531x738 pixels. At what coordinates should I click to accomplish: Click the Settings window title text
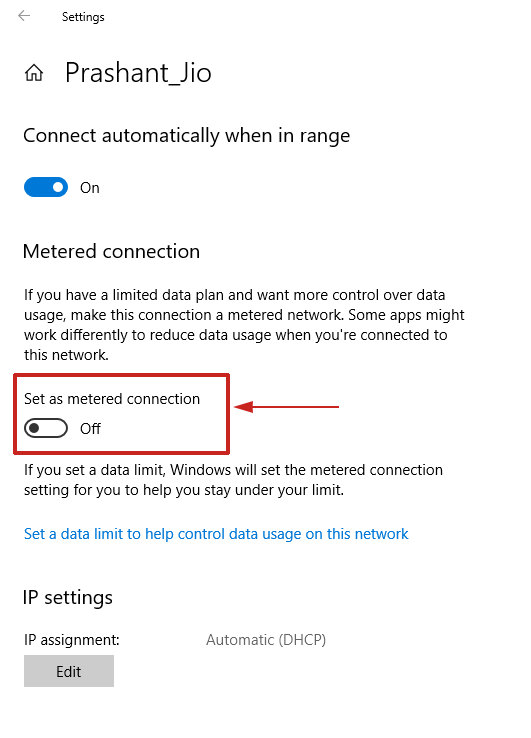click(83, 17)
